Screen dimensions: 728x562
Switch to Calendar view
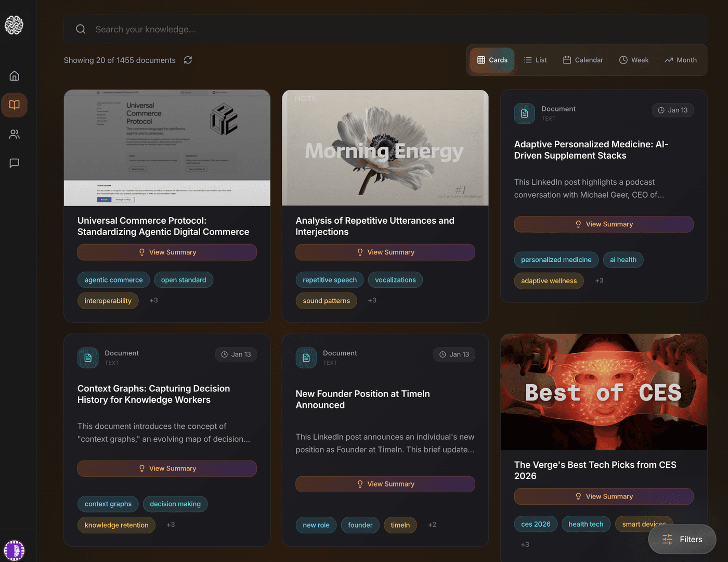pos(582,60)
